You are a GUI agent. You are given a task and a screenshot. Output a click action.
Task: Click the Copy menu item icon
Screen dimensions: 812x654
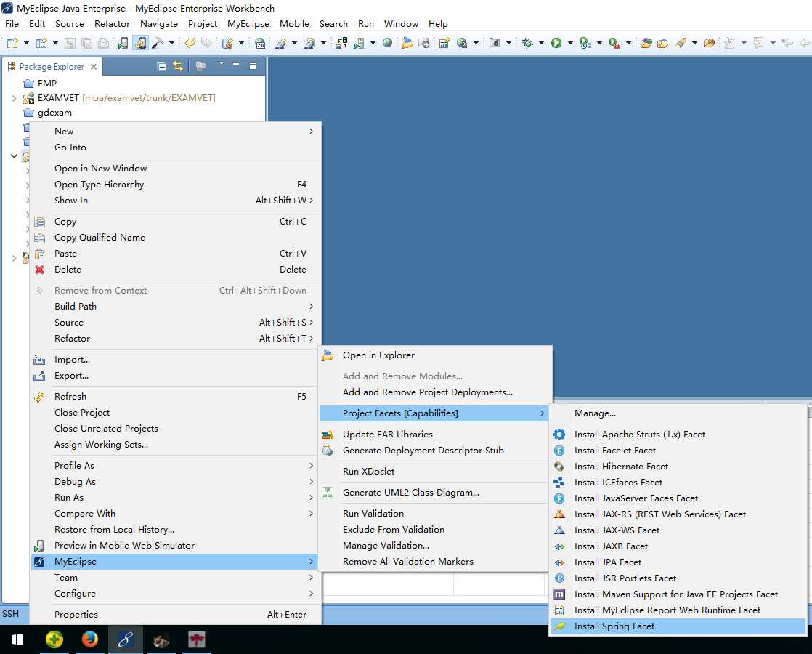[x=39, y=222]
